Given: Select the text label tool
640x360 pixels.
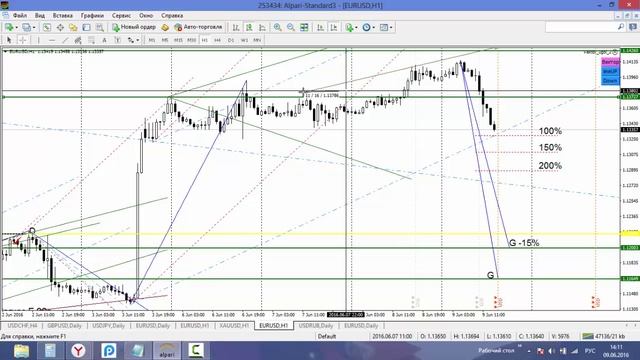Looking at the screenshot, I should (x=118, y=40).
